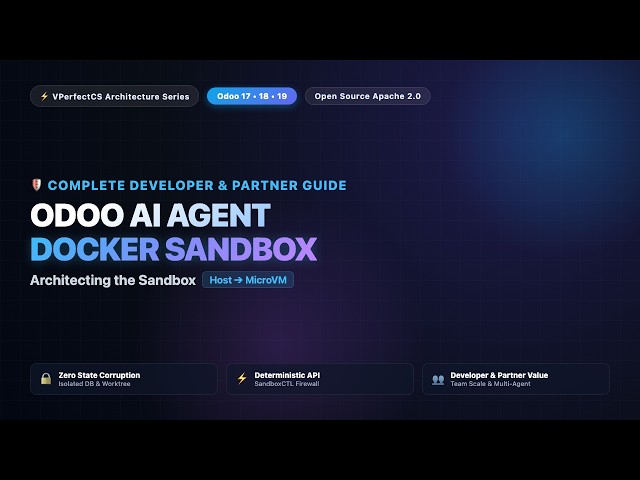Screen dimensions: 640x480
Task: Click the Isolated DB & Worktree caption
Action: (94, 384)
